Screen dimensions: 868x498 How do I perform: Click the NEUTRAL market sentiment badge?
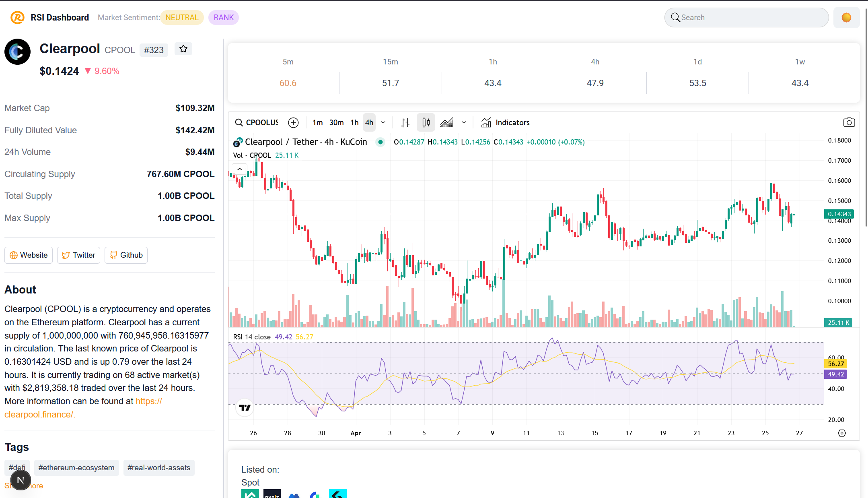coord(182,17)
